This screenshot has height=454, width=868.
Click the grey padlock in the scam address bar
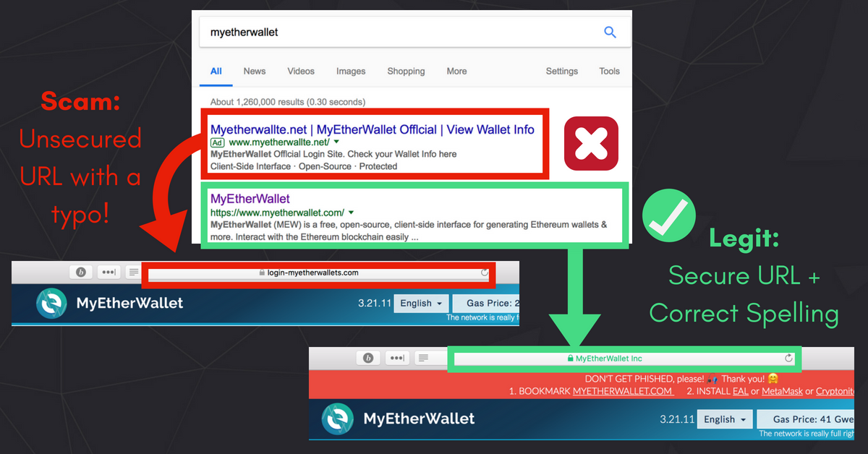pos(263,273)
